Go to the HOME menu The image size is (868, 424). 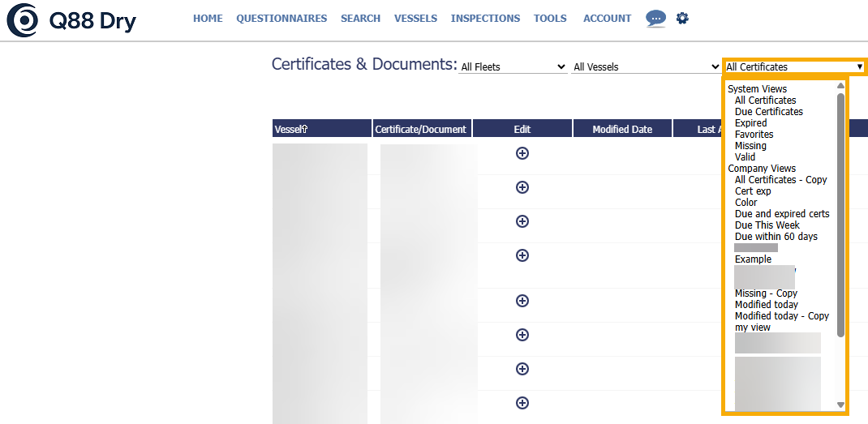click(x=208, y=19)
